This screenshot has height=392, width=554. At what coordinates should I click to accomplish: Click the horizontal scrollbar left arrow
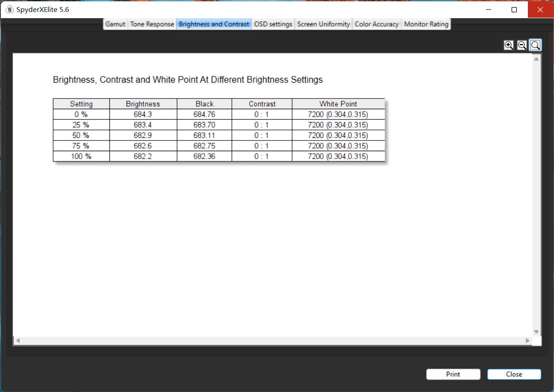click(x=18, y=341)
